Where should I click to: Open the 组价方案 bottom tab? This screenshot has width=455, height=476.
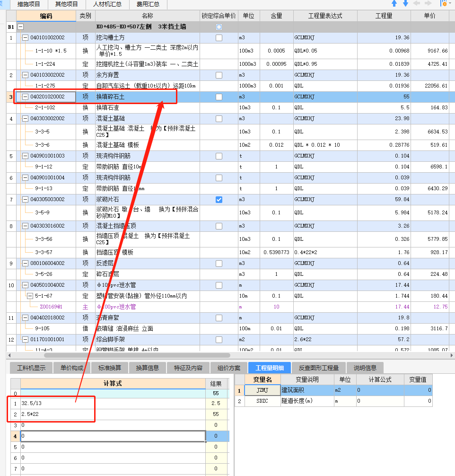pyautogui.click(x=229, y=368)
